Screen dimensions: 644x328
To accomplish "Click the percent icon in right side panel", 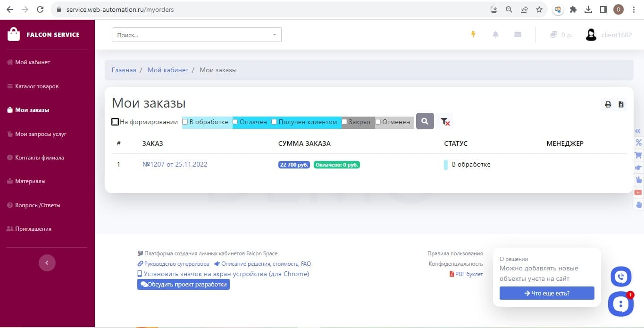I will (638, 143).
